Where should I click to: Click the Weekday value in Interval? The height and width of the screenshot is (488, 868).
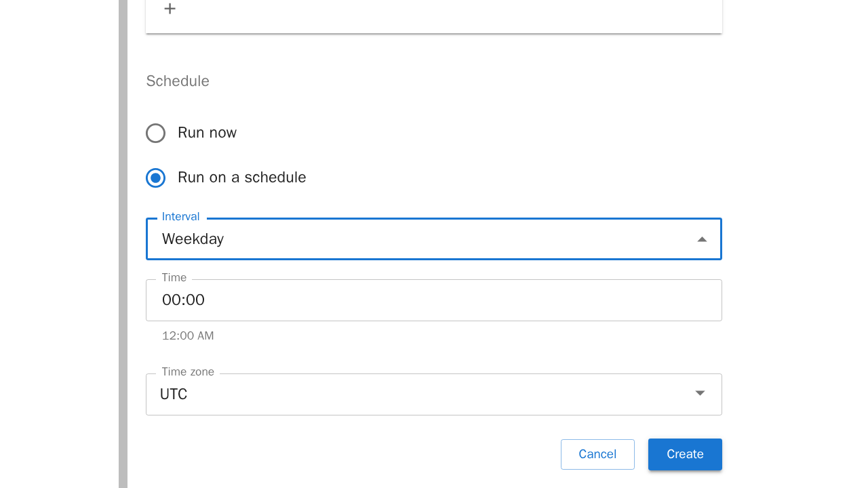tap(193, 239)
